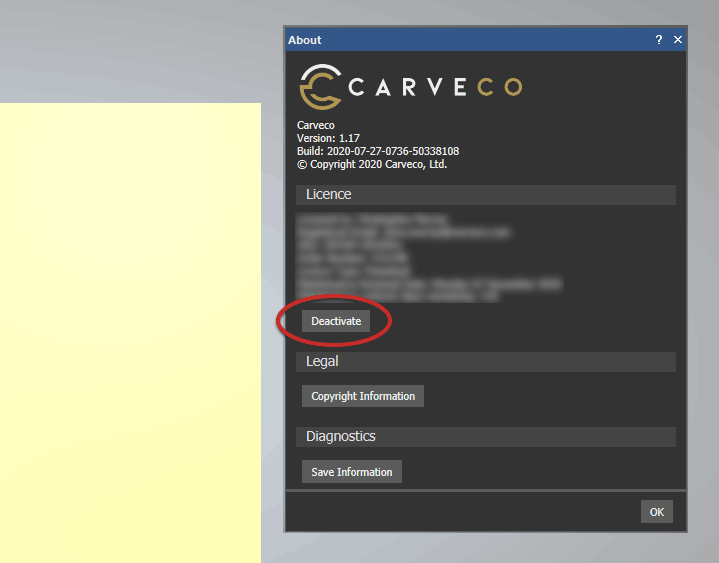The image size is (719, 563).
Task: Click the Build number text line
Action: pyautogui.click(x=378, y=151)
